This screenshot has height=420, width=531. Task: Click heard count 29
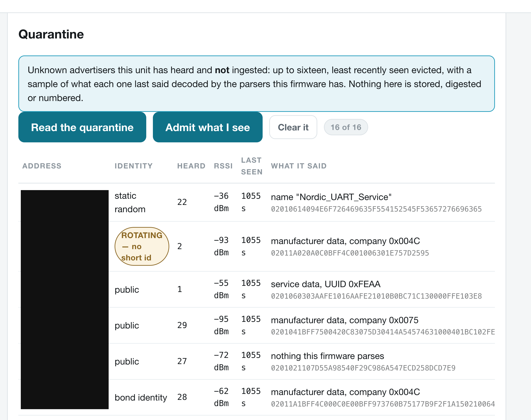pyautogui.click(x=182, y=325)
